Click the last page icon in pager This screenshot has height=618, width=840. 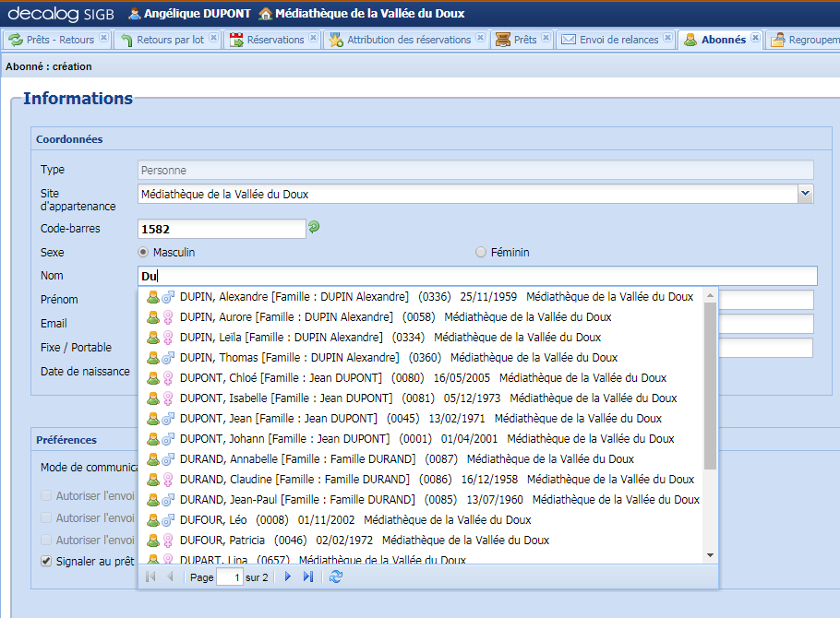coord(308,576)
